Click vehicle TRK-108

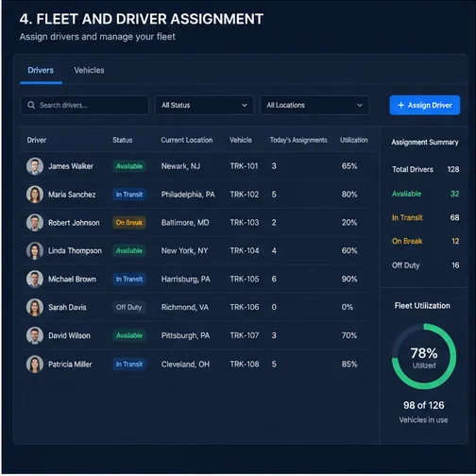coord(245,365)
